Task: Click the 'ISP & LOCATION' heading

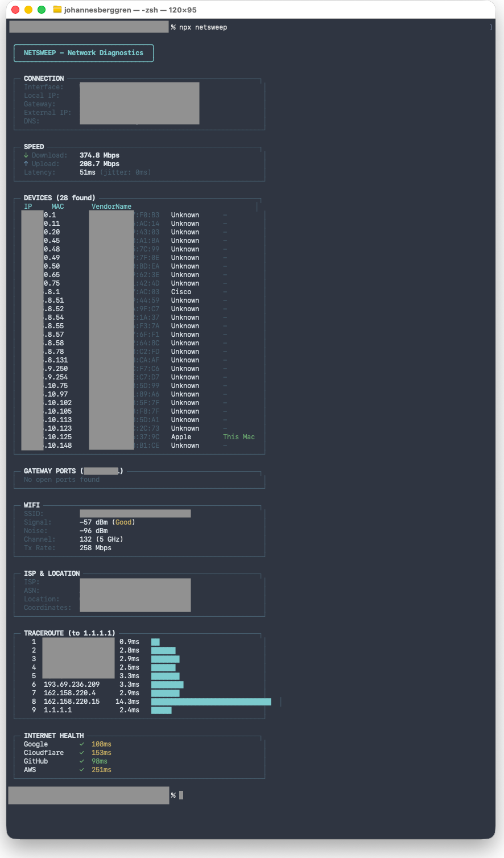Action: (x=52, y=574)
